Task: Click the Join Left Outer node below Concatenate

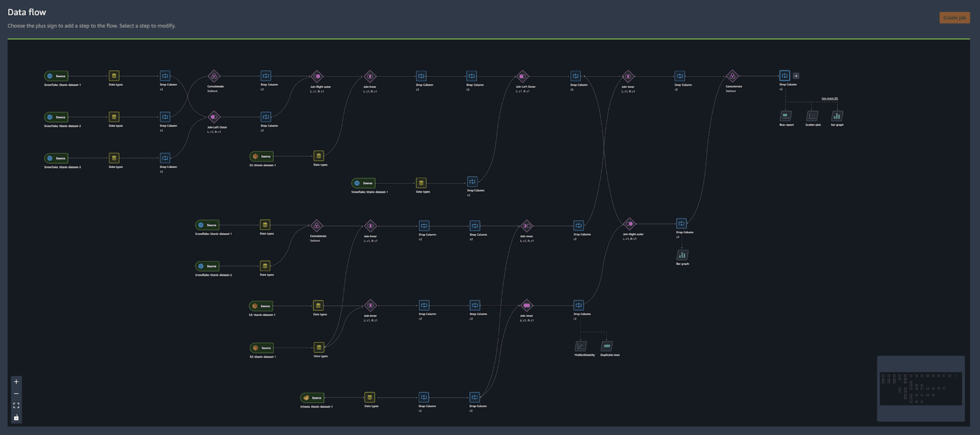Action: click(214, 117)
